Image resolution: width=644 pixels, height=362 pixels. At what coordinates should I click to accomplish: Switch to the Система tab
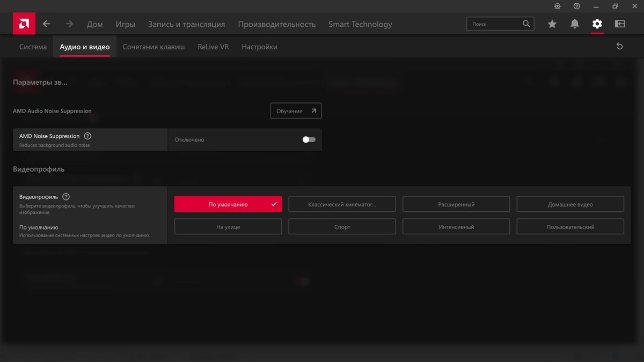(33, 47)
